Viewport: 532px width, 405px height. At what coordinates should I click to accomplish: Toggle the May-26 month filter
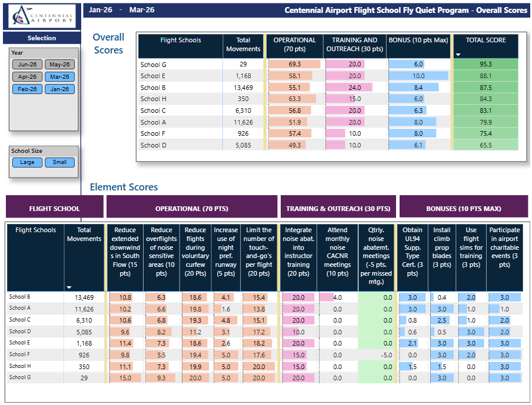click(x=59, y=65)
